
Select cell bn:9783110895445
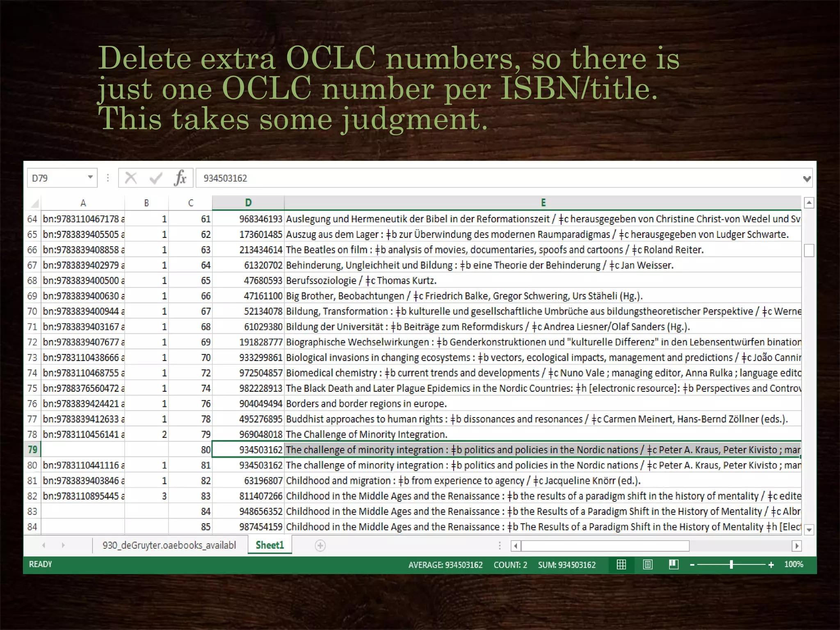pyautogui.click(x=83, y=496)
